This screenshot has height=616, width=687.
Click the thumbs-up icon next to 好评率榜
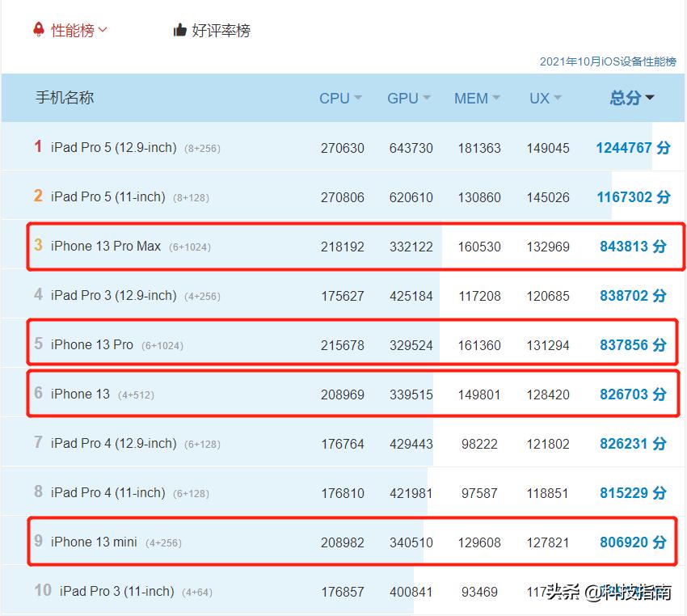point(179,29)
